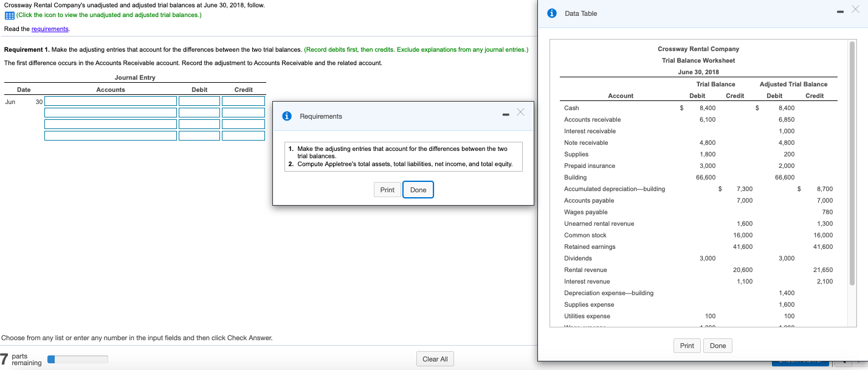
Task: Click the Supplies expense row label
Action: point(589,304)
